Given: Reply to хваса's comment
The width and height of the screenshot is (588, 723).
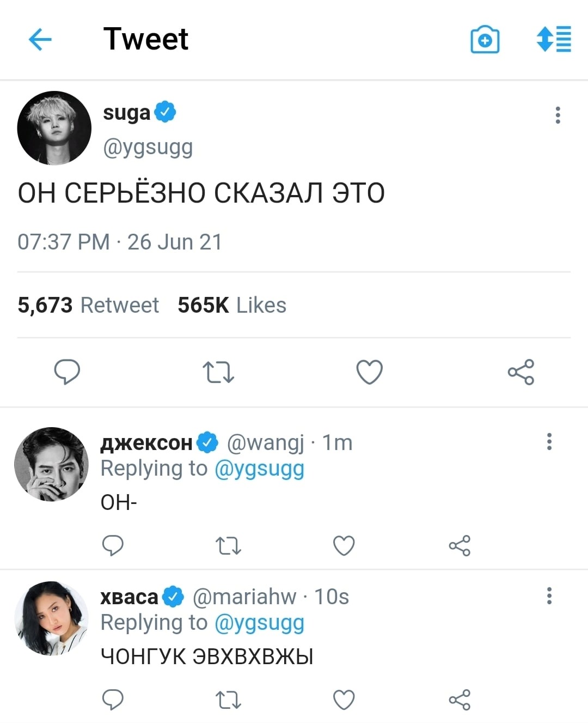Looking at the screenshot, I should coord(113,700).
